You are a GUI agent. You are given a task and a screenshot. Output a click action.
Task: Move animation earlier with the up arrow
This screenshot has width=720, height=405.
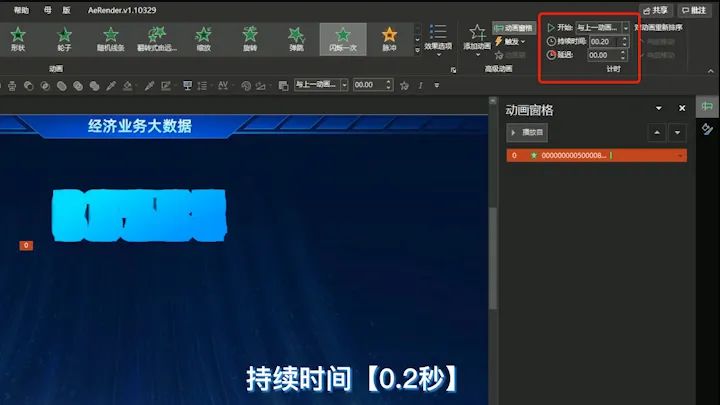pos(657,133)
